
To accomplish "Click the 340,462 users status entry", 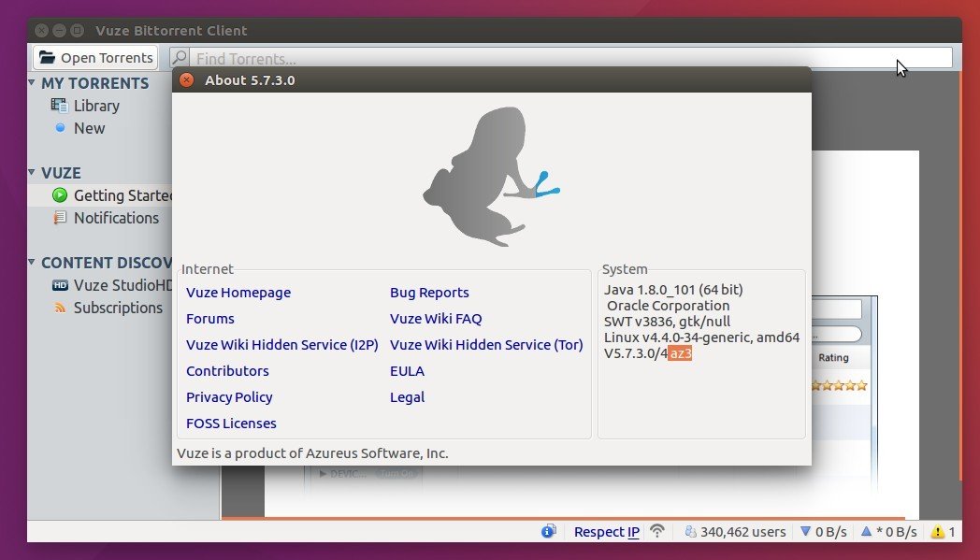I will (735, 532).
